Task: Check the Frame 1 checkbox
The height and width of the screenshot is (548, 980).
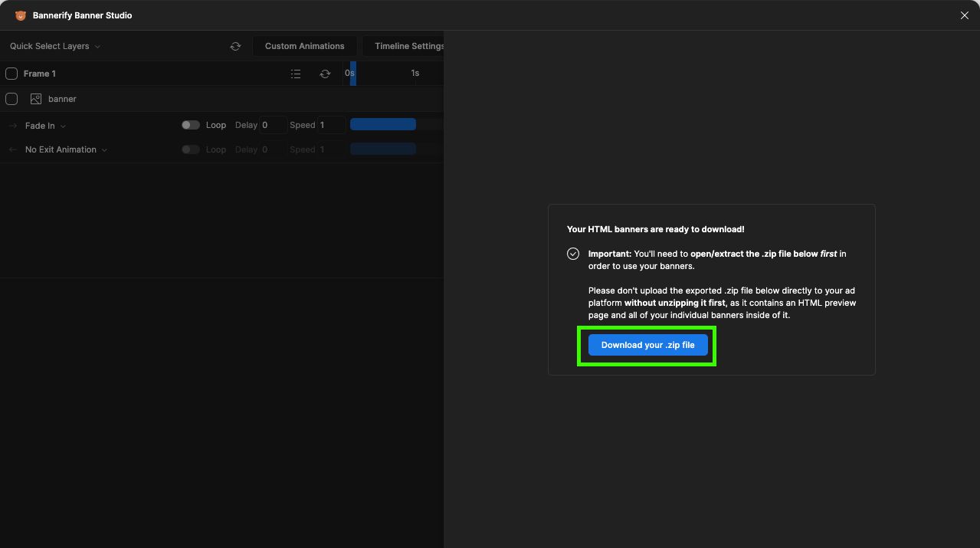Action: coord(11,74)
